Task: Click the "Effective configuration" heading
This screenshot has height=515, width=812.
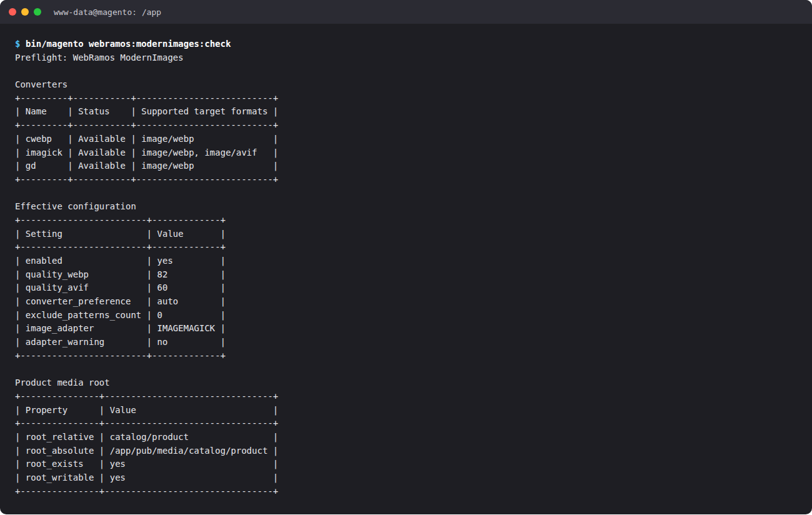Action: click(x=76, y=206)
